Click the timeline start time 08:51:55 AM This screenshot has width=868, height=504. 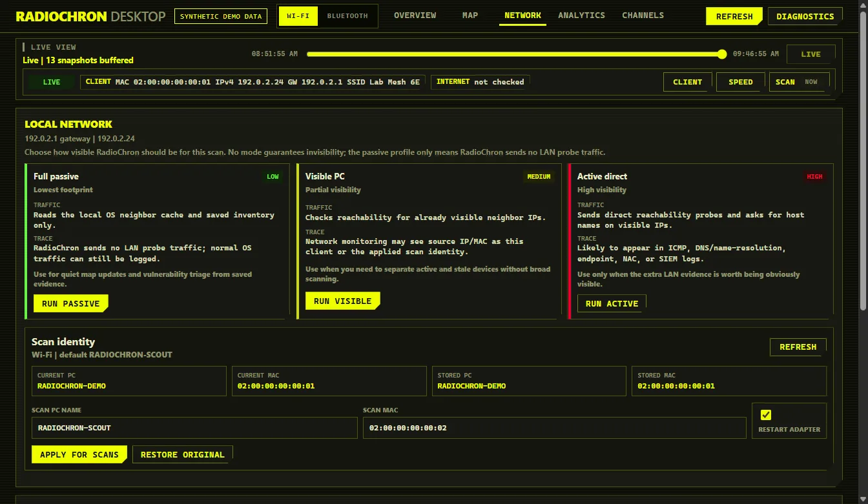tap(274, 54)
